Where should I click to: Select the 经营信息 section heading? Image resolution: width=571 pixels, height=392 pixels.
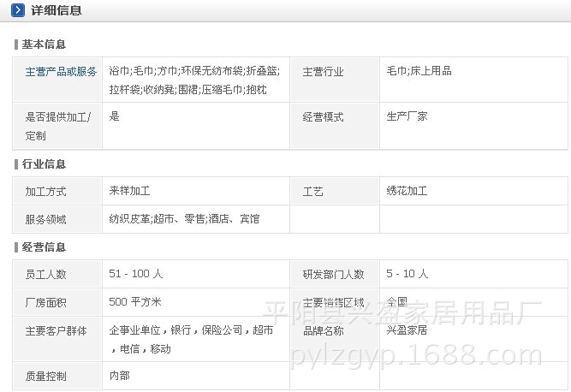(44, 246)
